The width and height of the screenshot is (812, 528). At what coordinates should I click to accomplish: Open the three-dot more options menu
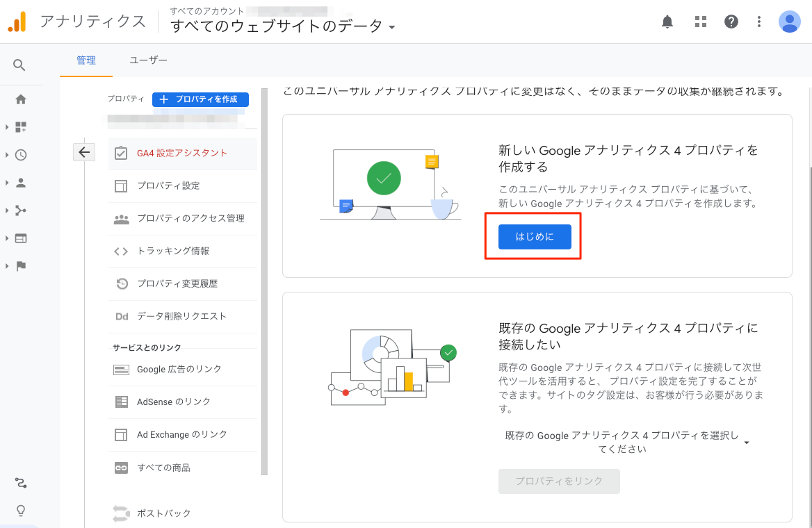[758, 22]
